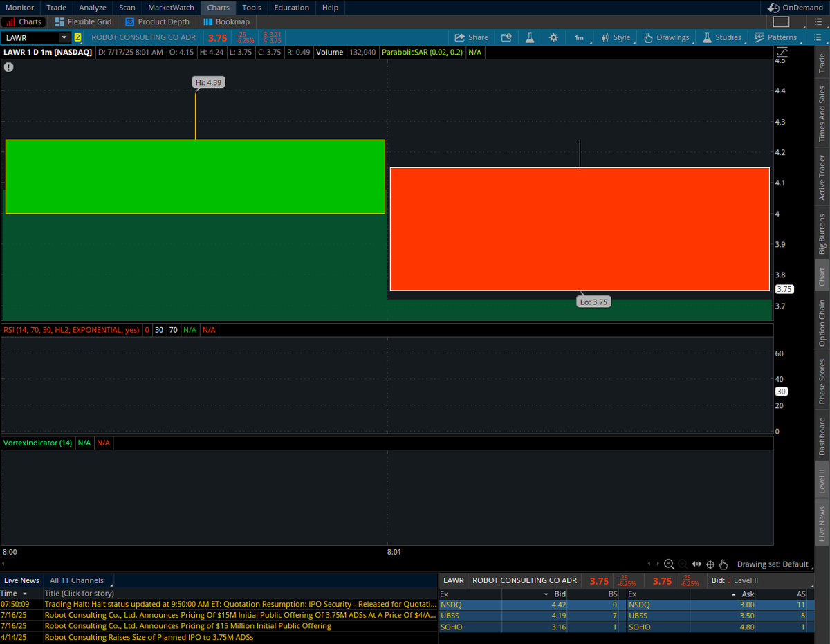Open the Raises Size of Planned IPO story
The height and width of the screenshot is (644, 830).
(x=149, y=637)
